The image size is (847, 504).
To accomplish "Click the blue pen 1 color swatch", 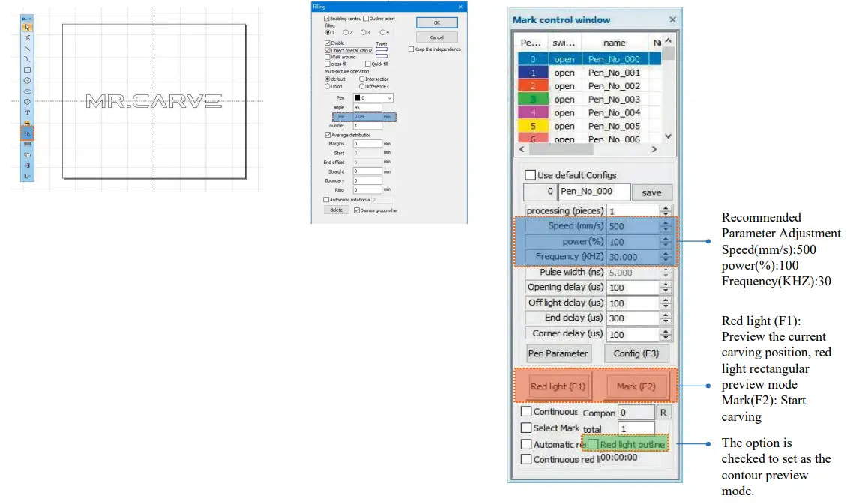I will (533, 73).
